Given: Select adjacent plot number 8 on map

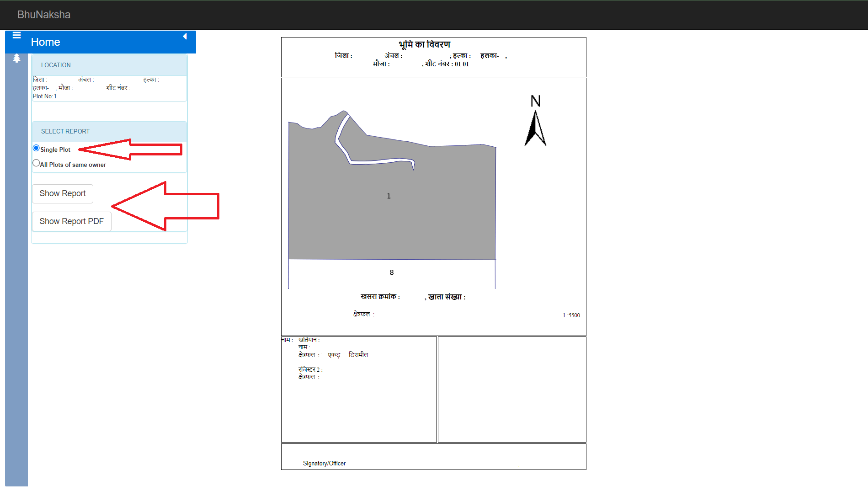Looking at the screenshot, I should pos(391,273).
